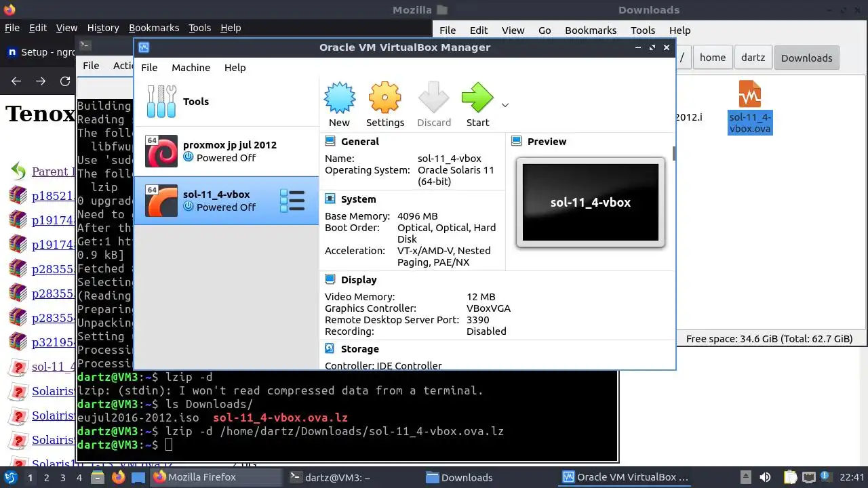Open VirtualBox Help menu

tap(235, 68)
